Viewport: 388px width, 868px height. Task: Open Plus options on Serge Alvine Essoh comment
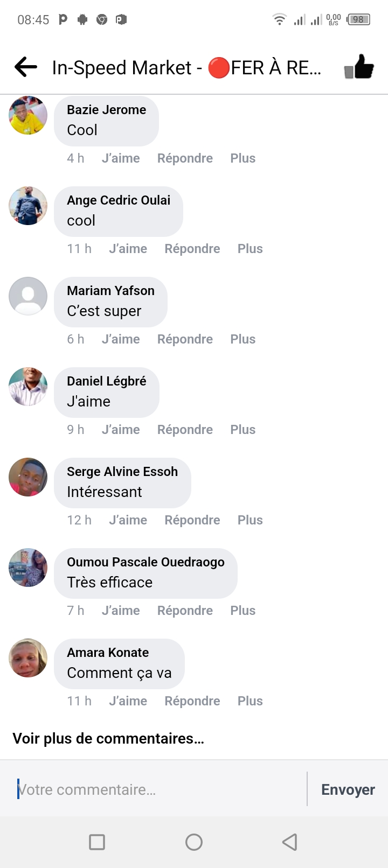click(x=250, y=520)
